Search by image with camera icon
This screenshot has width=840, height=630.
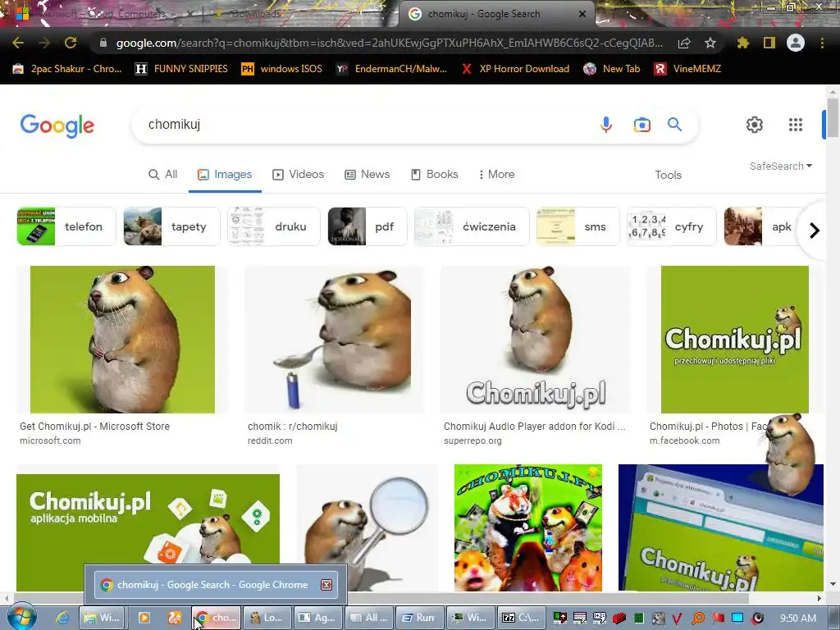click(641, 125)
